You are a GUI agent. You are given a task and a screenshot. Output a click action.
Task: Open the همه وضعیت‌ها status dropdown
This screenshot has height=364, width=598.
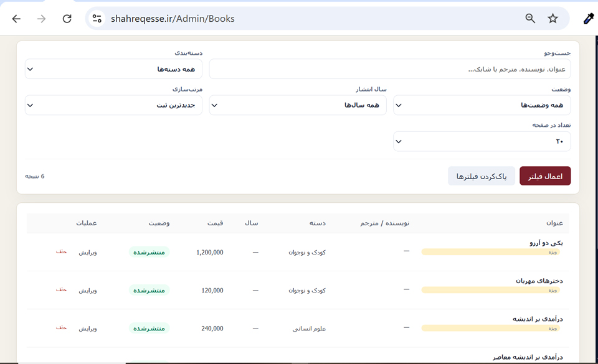482,105
